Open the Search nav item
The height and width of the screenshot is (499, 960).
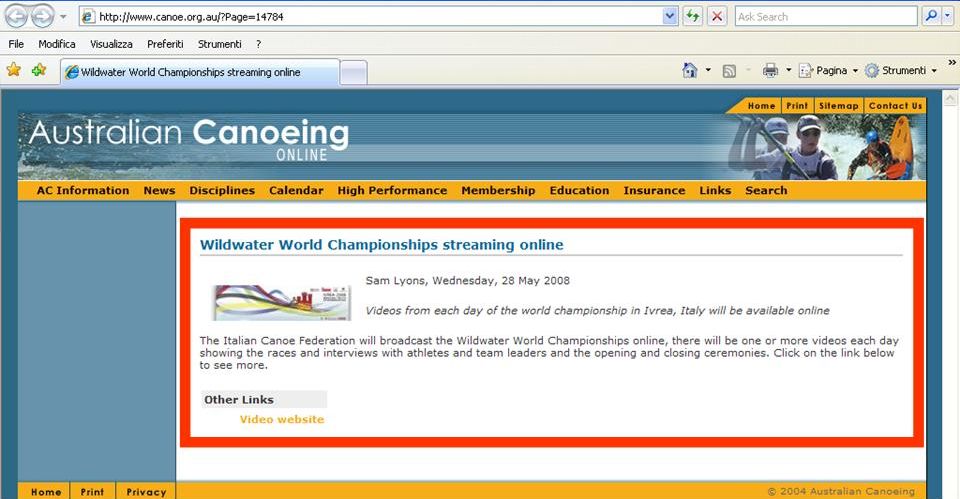[x=766, y=190]
